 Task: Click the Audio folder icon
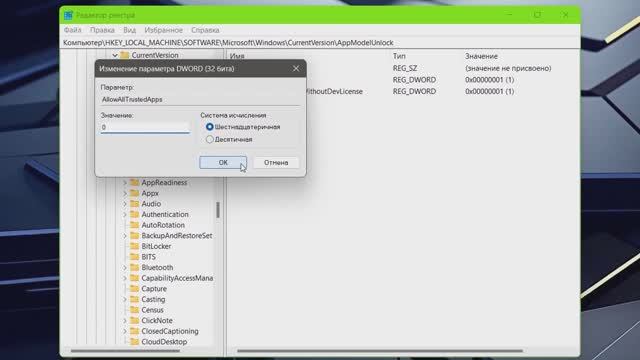click(134, 204)
